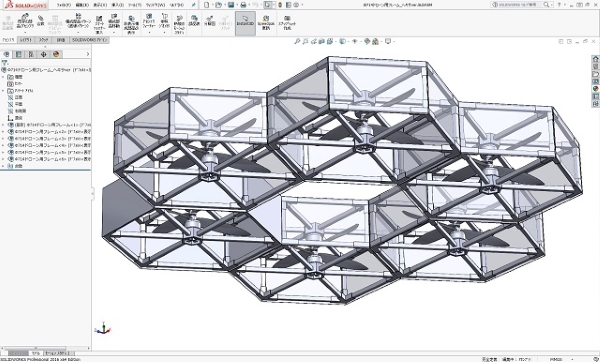Open the DisplayManager colored sphere tab
600x362 pixels.
(x=56, y=54)
